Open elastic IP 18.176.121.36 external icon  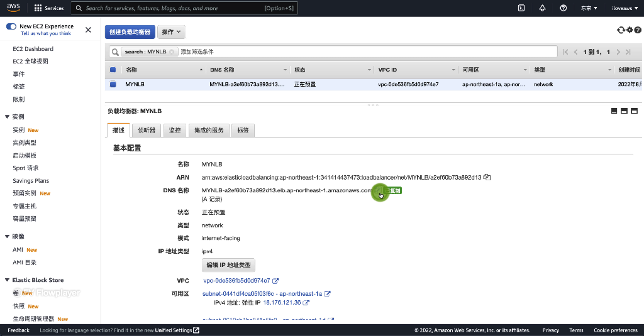click(x=306, y=303)
